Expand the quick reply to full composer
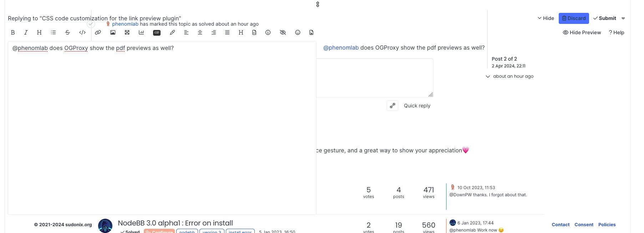644x233 pixels. coord(392,106)
